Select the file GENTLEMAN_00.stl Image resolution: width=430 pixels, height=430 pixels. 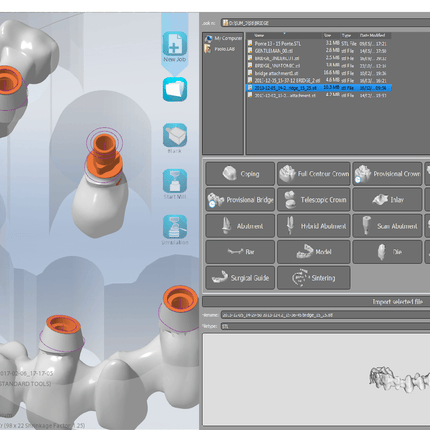[319, 51]
